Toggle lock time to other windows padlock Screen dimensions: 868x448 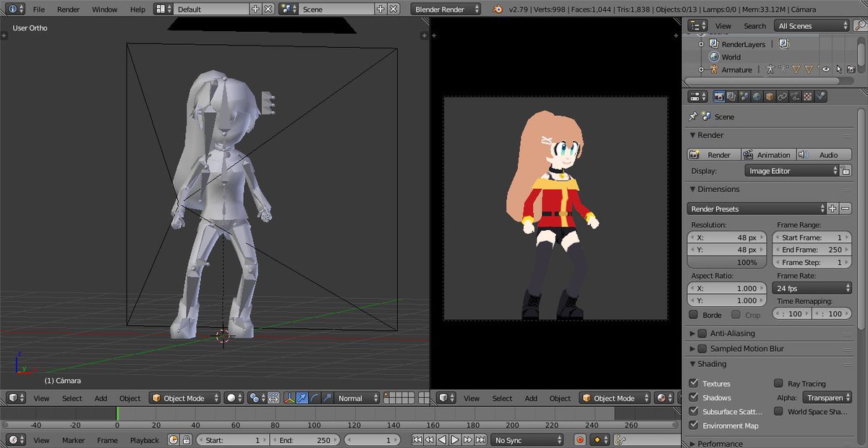pos(186,440)
